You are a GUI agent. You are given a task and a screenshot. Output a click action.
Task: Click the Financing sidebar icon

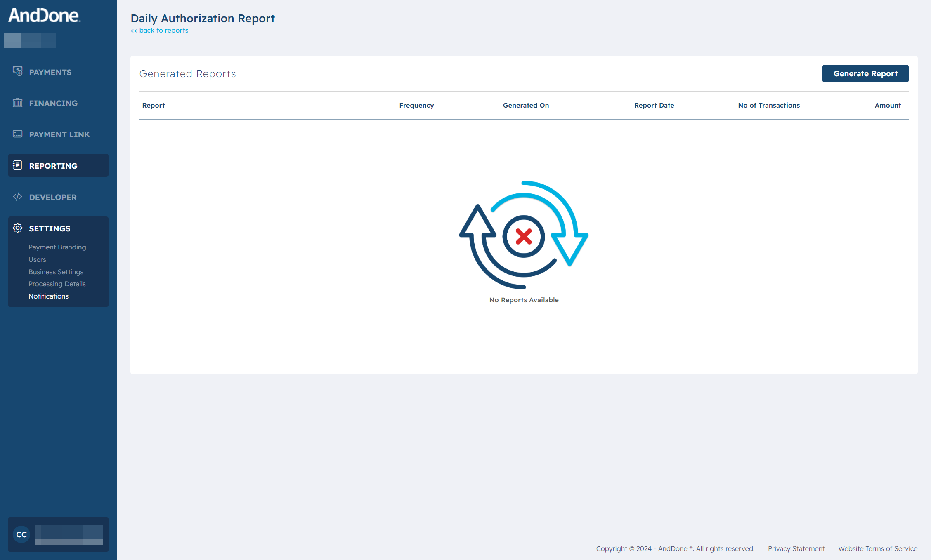tap(19, 102)
